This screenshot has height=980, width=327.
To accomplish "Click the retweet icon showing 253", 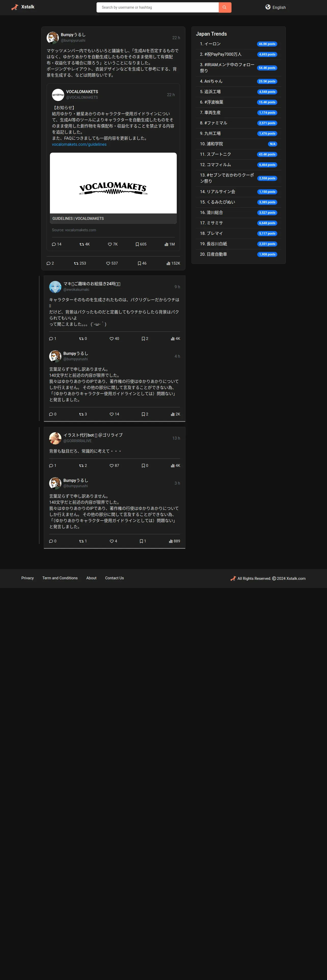I will [x=76, y=263].
